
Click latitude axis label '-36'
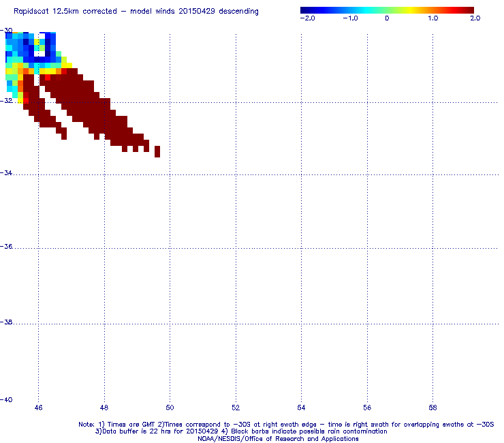pos(6,247)
